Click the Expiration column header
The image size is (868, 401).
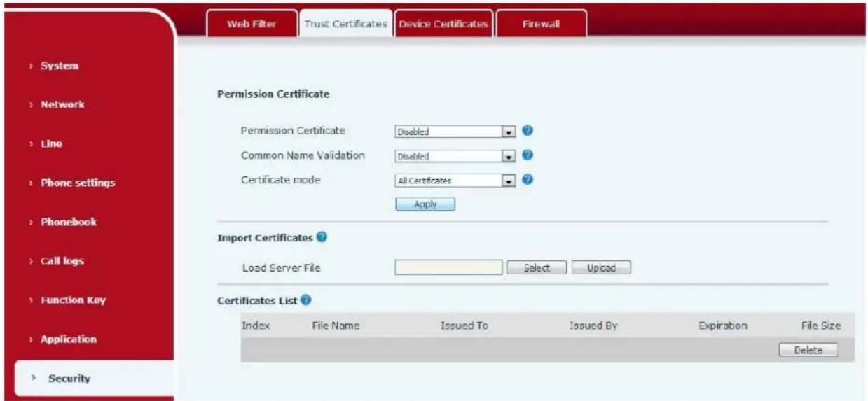click(723, 326)
